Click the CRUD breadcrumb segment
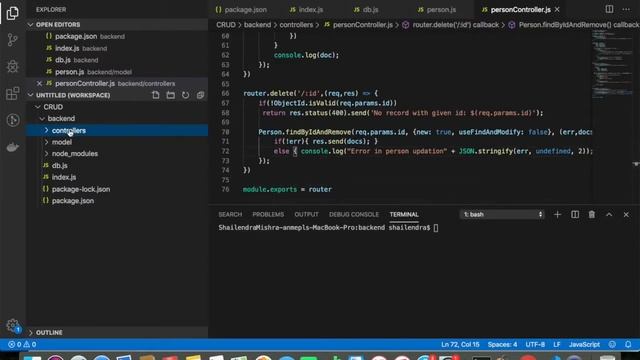This screenshot has height=360, width=640. 226,25
